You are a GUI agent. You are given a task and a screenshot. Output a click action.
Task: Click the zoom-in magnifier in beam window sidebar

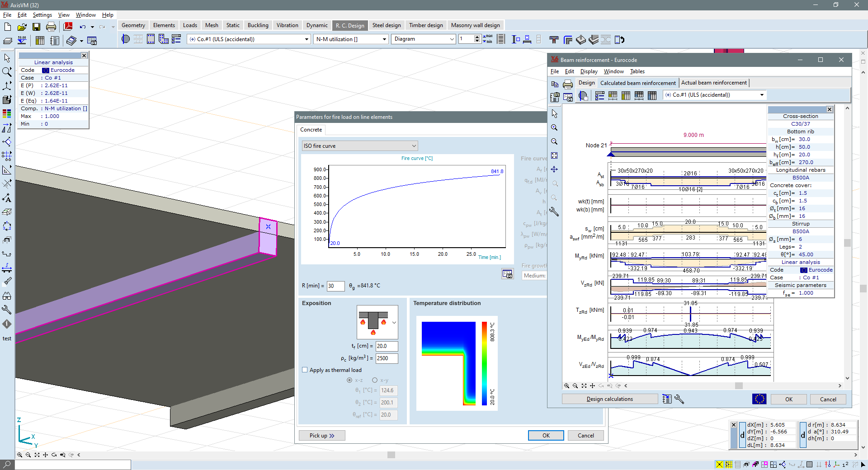pyautogui.click(x=554, y=127)
